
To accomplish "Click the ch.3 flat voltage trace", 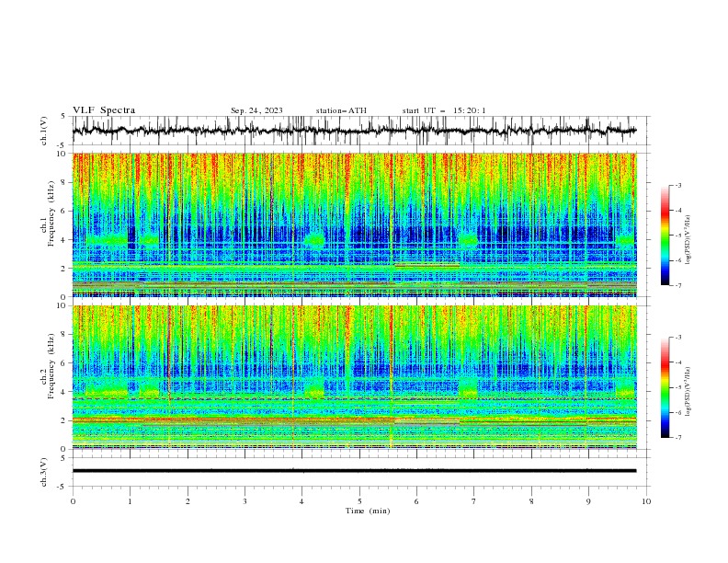I will click(354, 471).
